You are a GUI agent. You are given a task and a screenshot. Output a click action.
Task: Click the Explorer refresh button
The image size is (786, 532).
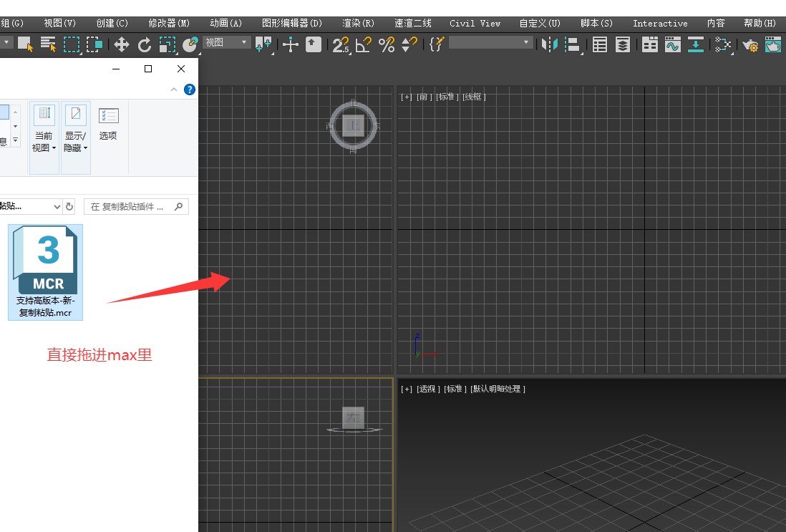click(x=69, y=207)
